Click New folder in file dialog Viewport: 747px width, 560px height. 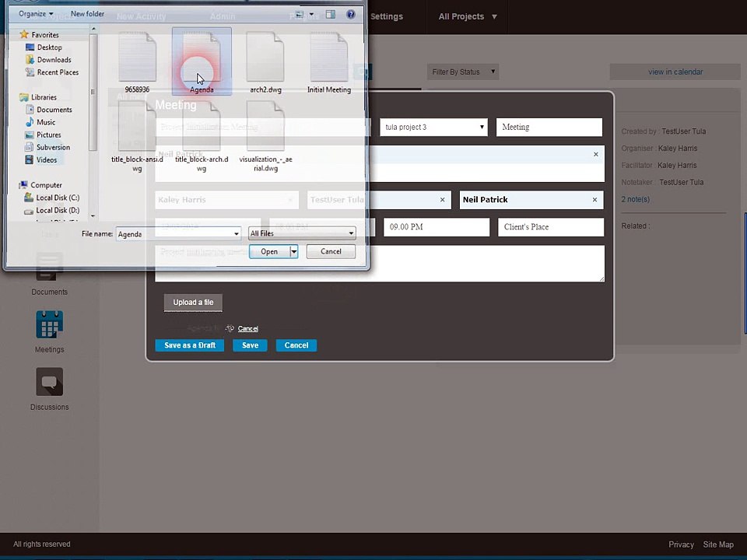(87, 14)
